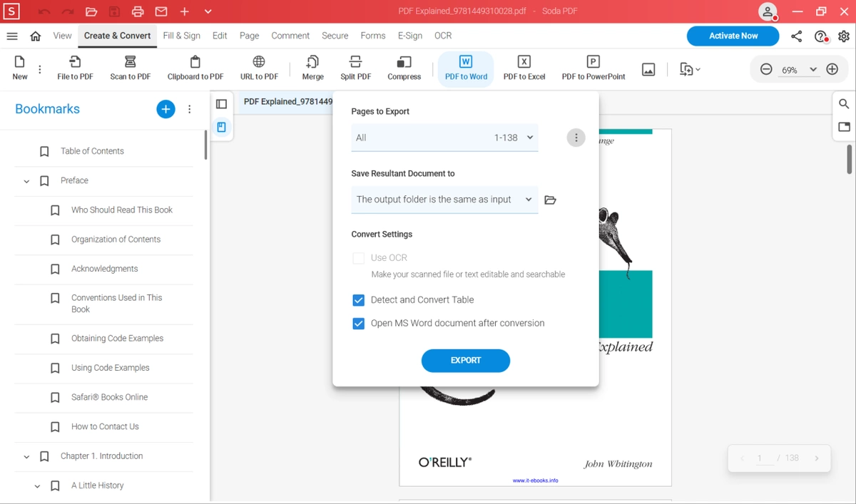Click the Activate Now button
The width and height of the screenshot is (856, 504).
click(x=733, y=36)
